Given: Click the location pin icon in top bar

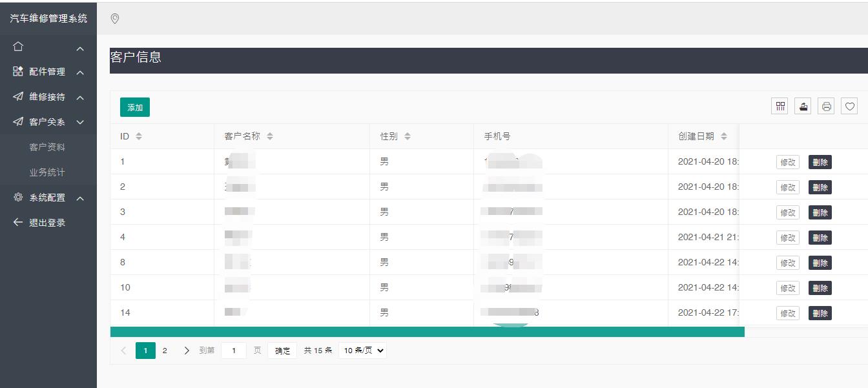Looking at the screenshot, I should click(115, 19).
